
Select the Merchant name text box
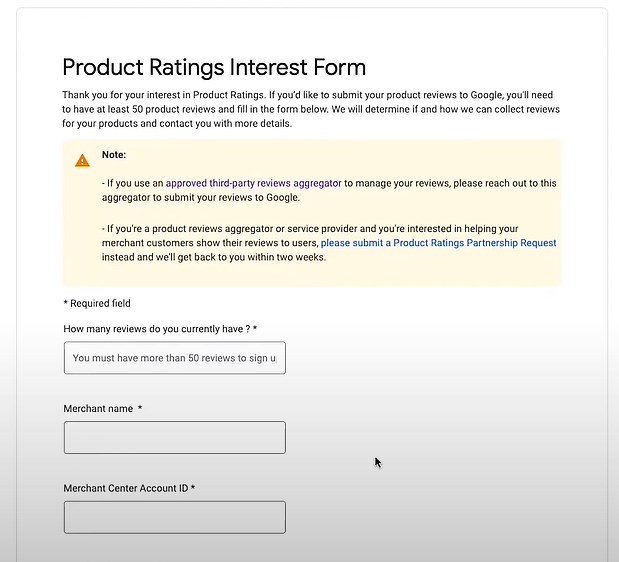175,437
